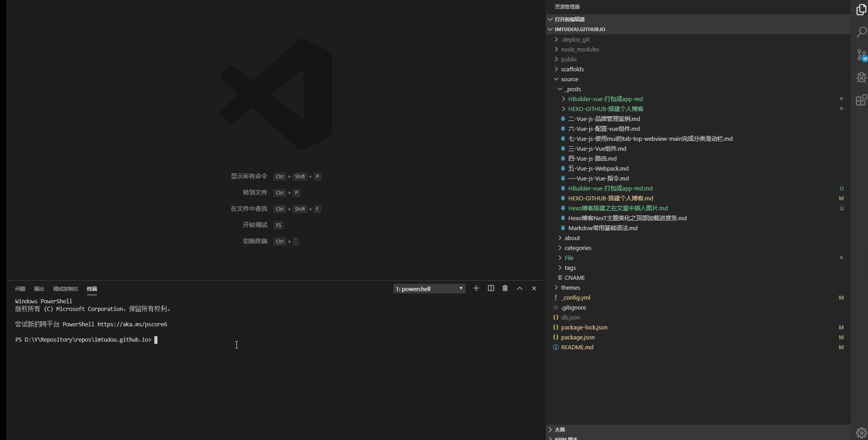Switch to the 问题 panel tab

coord(20,289)
